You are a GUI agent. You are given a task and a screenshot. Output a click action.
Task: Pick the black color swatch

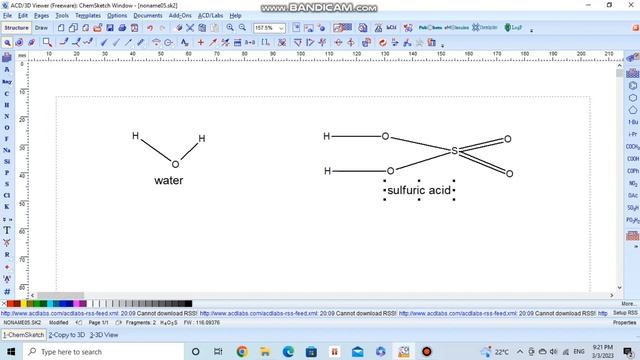[188, 304]
